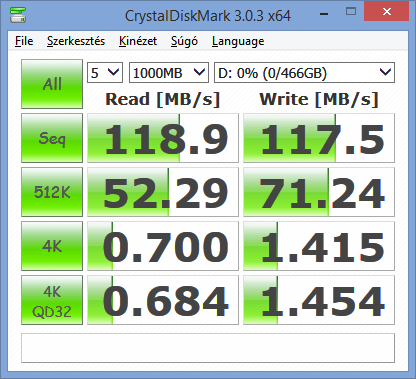This screenshot has height=379, width=416.
Task: Open the drive dropdown showing D: 0%
Action: 304,73
